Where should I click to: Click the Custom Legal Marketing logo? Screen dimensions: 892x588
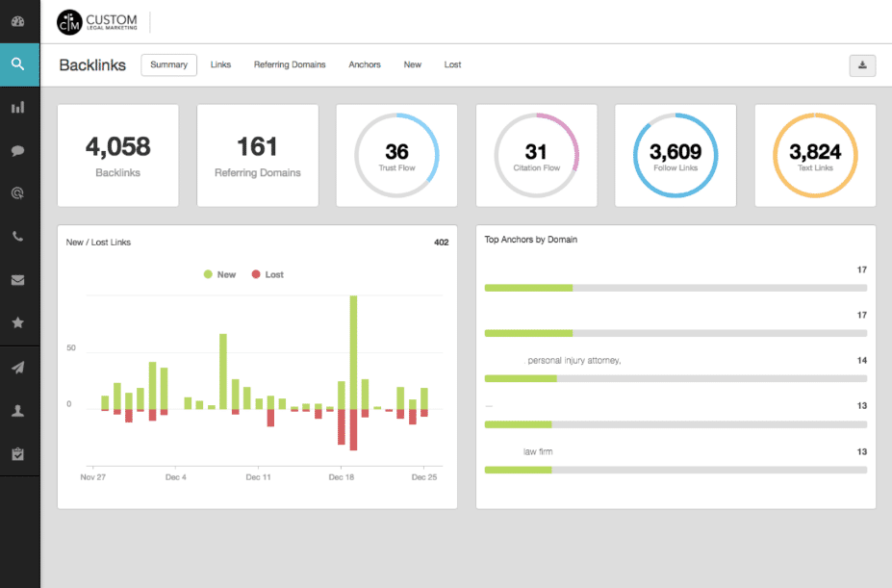point(94,20)
